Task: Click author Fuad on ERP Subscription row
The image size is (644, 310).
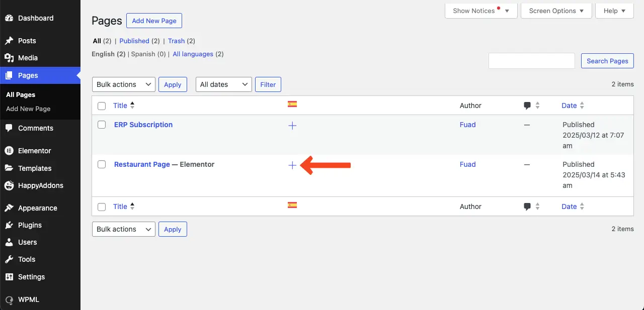Action: (467, 125)
